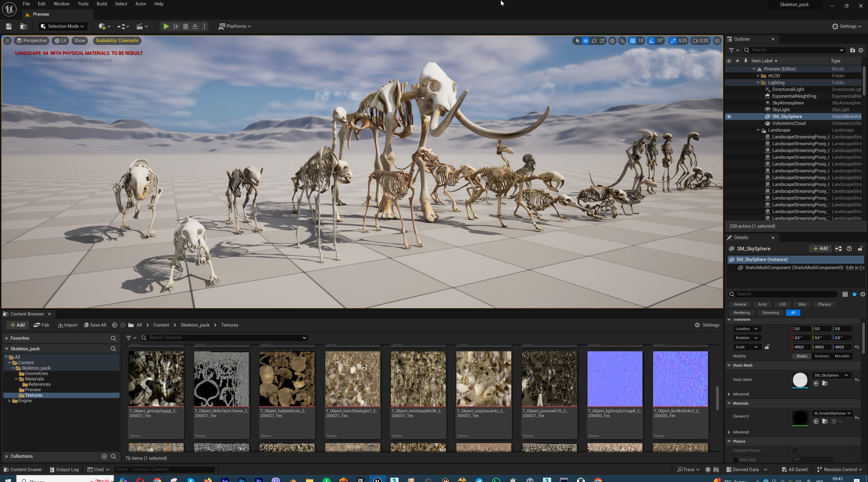Collapse the Lighting folder in Outliner
This screenshot has width=868, height=482.
tap(758, 83)
